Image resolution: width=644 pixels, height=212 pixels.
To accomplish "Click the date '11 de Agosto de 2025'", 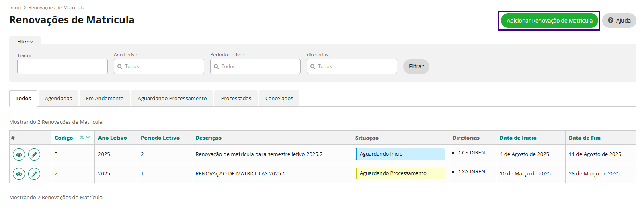I will (595, 154).
